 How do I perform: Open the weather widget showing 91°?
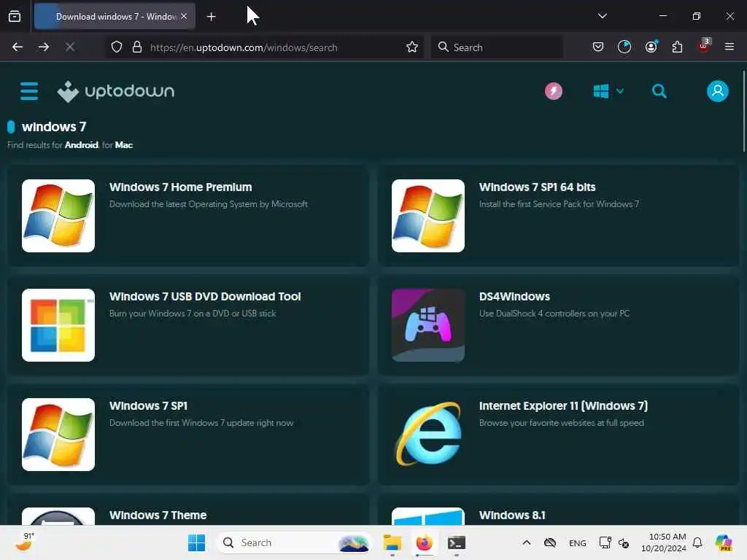[26, 542]
